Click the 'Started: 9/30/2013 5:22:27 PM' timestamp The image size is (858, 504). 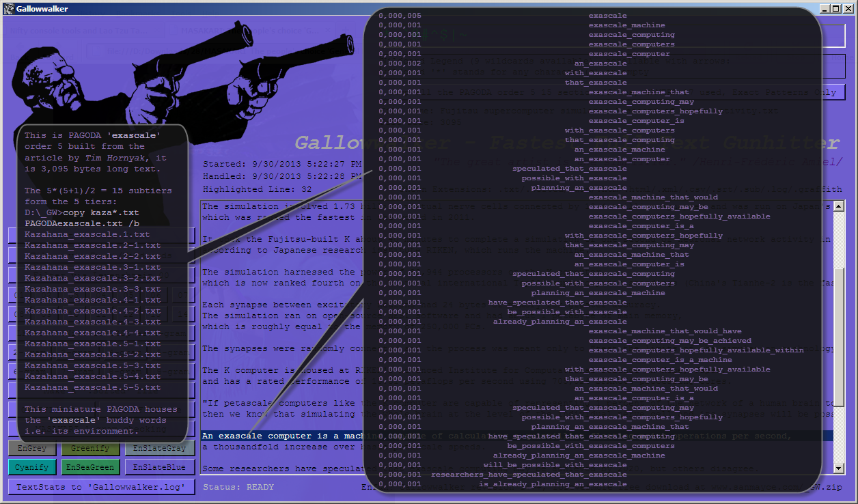click(282, 164)
